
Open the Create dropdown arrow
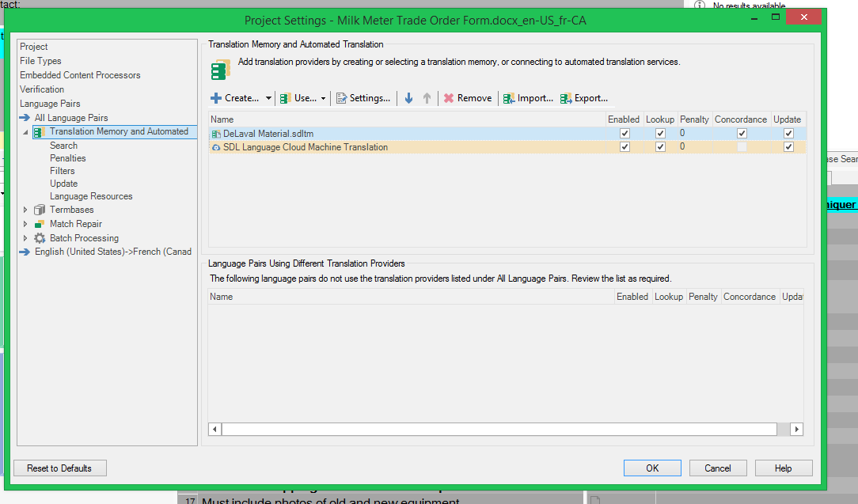pyautogui.click(x=269, y=99)
